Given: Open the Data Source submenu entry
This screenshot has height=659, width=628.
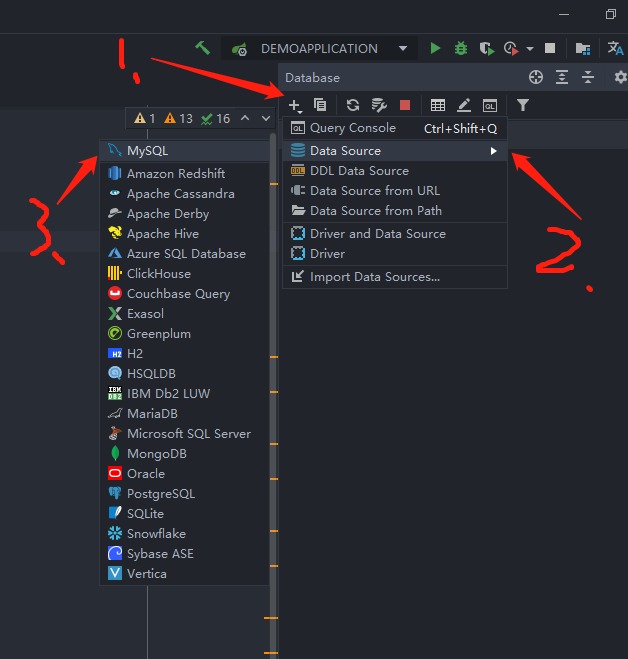Looking at the screenshot, I should click(395, 151).
